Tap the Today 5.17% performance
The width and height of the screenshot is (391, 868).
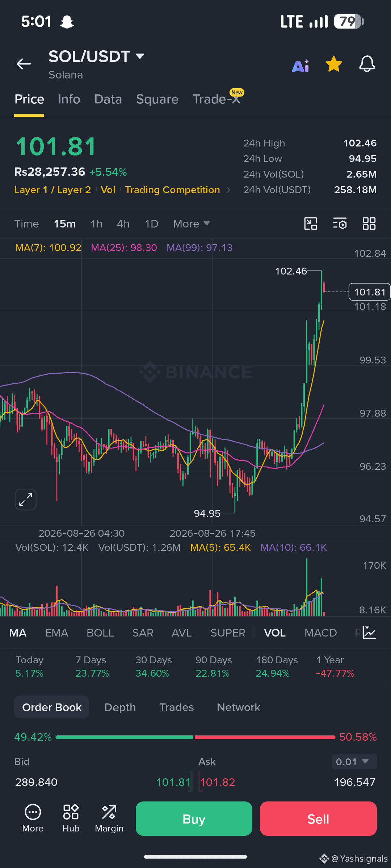(29, 667)
